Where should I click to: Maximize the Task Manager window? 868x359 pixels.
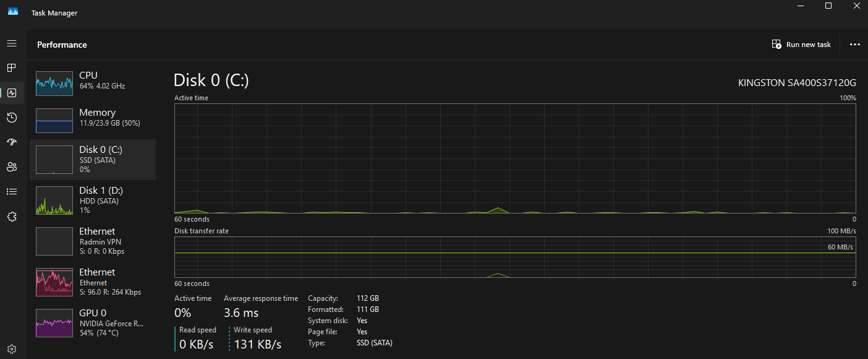coord(828,6)
